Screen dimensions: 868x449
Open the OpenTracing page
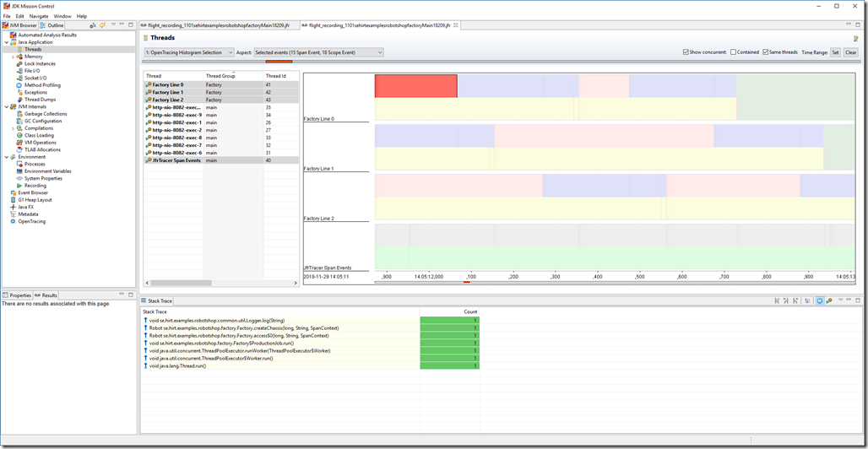[x=31, y=221]
